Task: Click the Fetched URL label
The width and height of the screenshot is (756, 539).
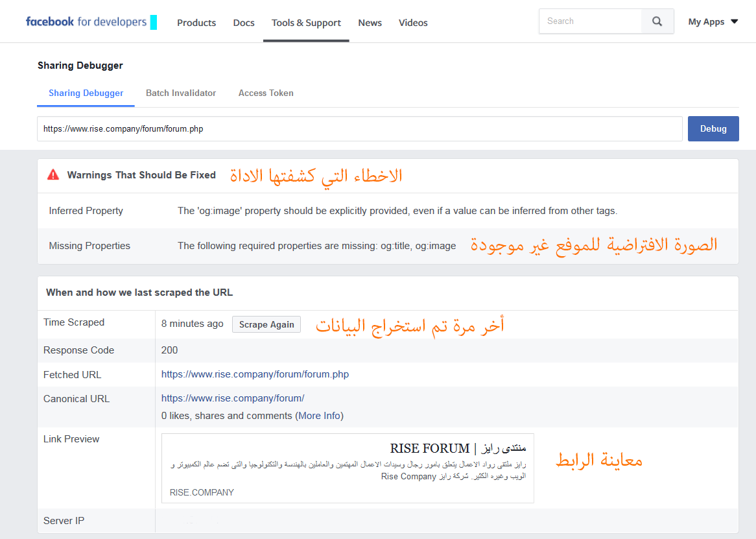Action: (73, 375)
